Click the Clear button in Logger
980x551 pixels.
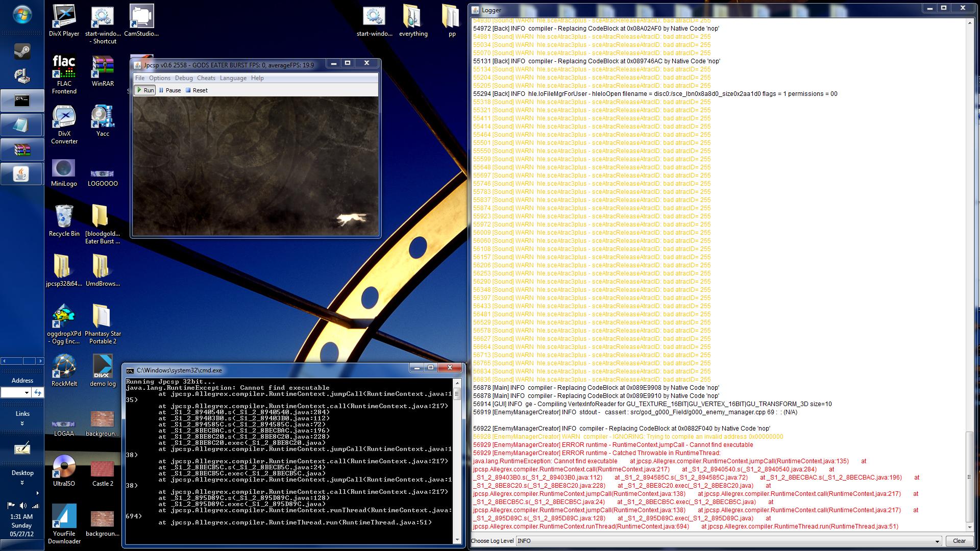(x=959, y=541)
